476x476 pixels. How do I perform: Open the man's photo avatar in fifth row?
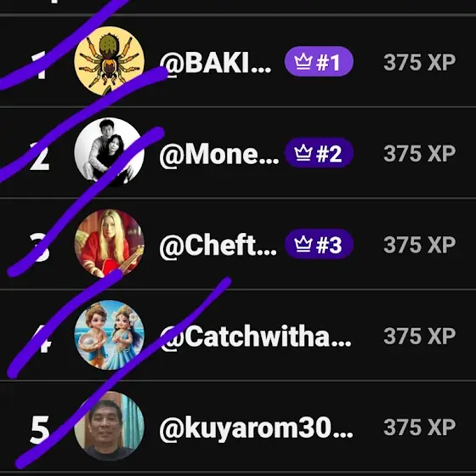[110, 426]
